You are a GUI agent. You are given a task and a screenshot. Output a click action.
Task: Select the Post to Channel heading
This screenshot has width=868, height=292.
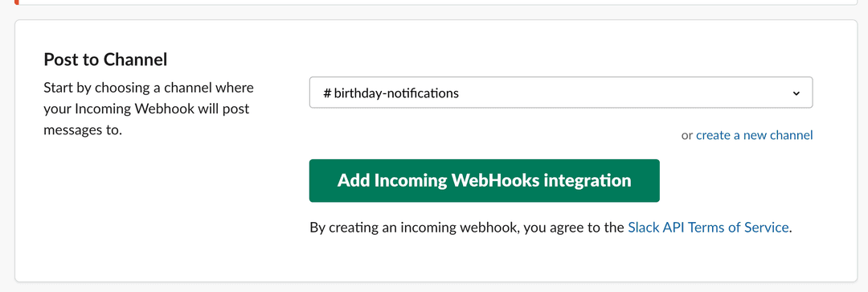click(105, 60)
